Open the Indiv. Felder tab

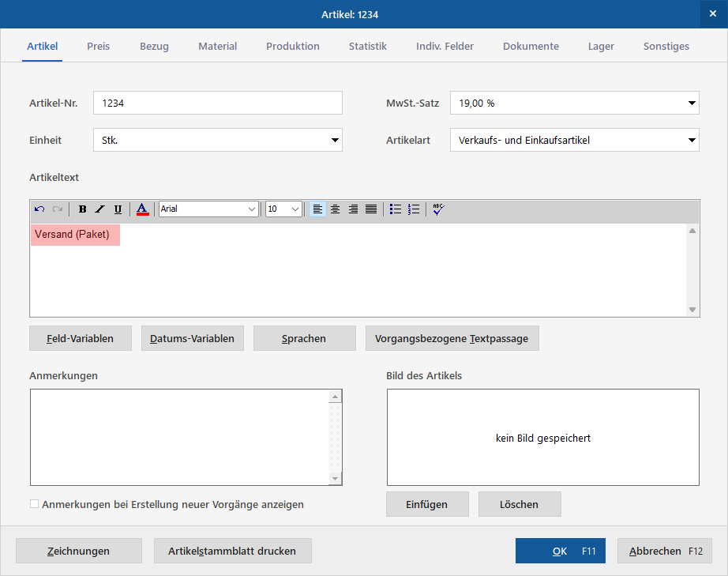(445, 47)
